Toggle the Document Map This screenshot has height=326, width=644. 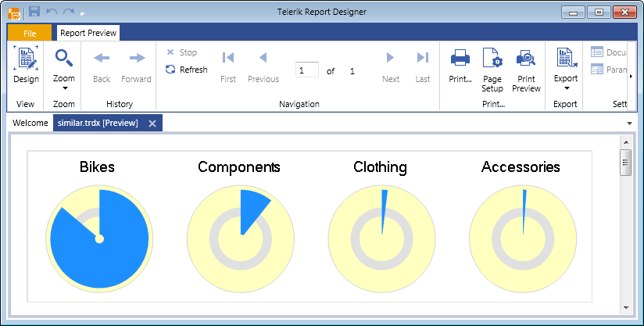tap(608, 52)
